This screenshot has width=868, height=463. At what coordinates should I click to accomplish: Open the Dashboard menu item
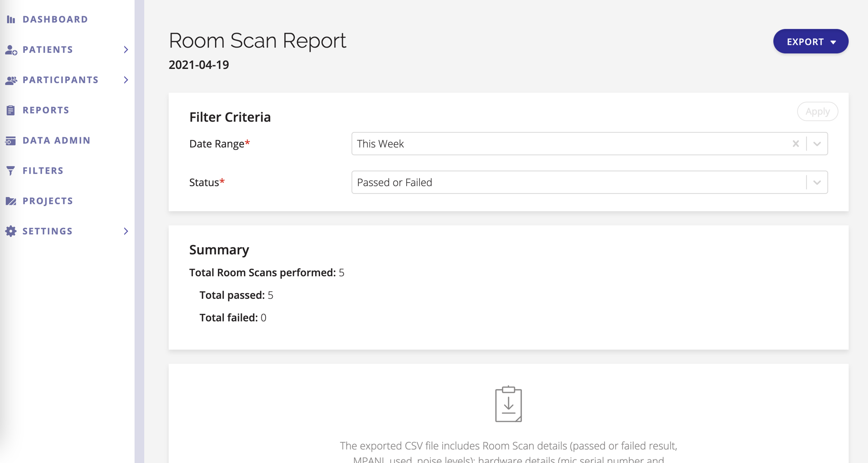pos(55,19)
